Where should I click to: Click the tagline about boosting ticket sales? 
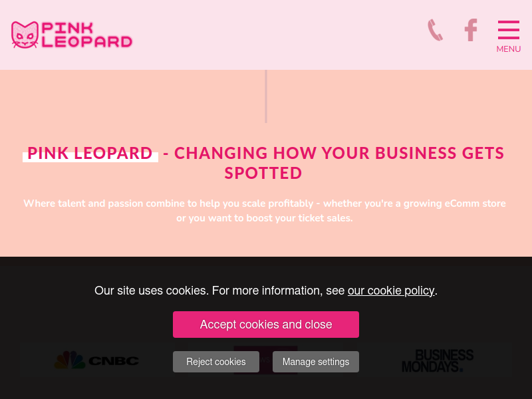click(x=265, y=210)
